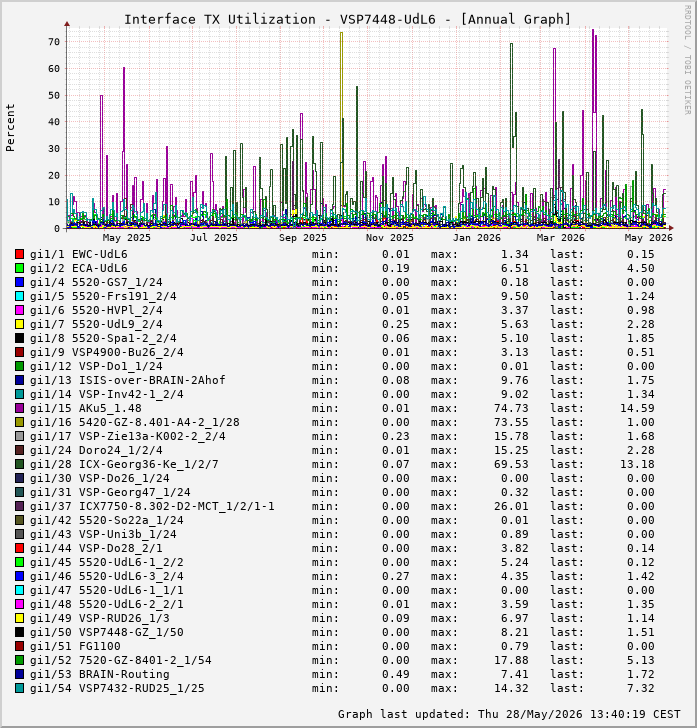697x728 pixels.
Task: Click the 70 tick on the y-axis
Action: click(x=54, y=42)
